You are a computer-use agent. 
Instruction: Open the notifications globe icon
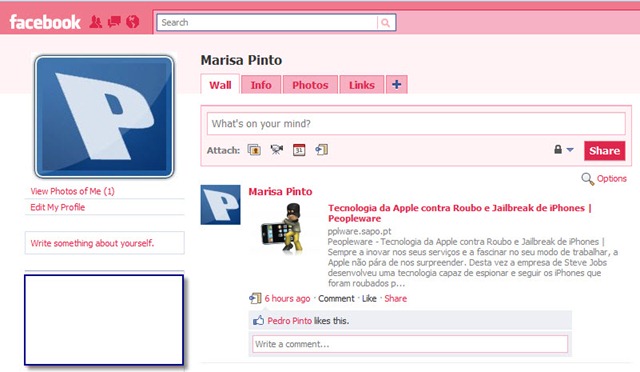(x=133, y=22)
